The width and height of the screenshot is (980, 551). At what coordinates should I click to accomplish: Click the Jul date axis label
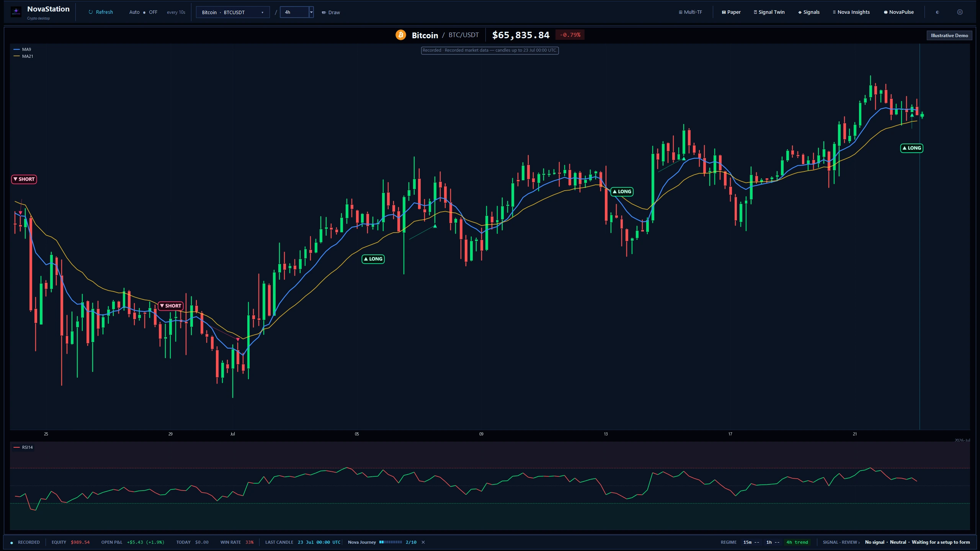click(232, 434)
